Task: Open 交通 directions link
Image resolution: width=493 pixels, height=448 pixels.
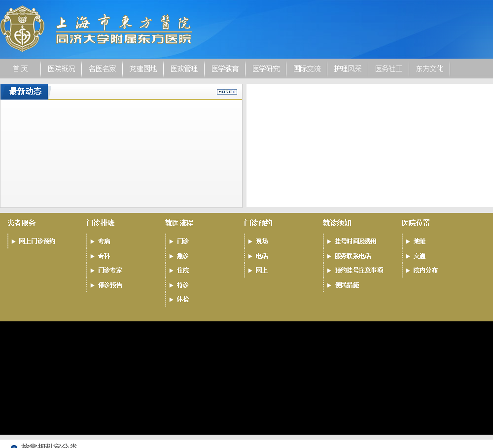Action: [420, 256]
